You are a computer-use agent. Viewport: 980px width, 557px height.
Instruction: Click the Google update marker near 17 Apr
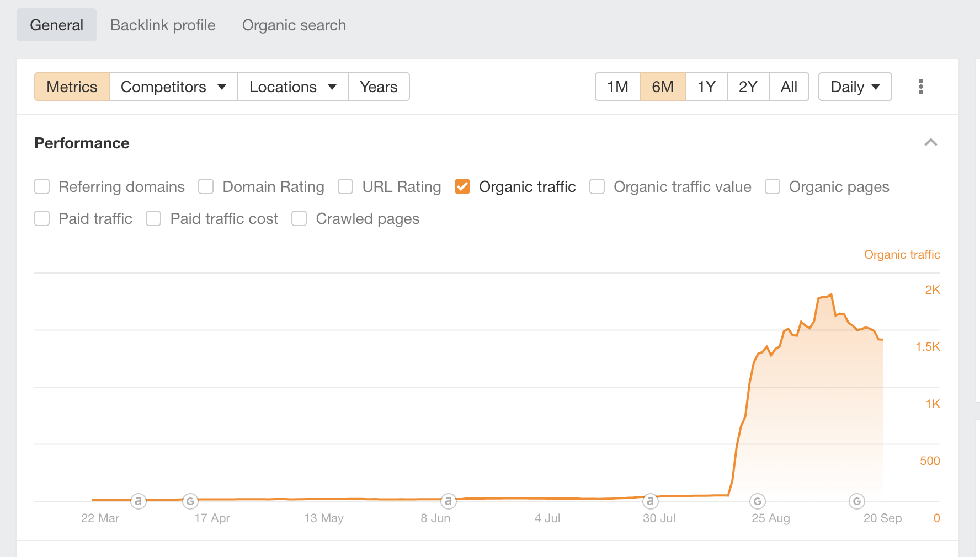pos(190,501)
